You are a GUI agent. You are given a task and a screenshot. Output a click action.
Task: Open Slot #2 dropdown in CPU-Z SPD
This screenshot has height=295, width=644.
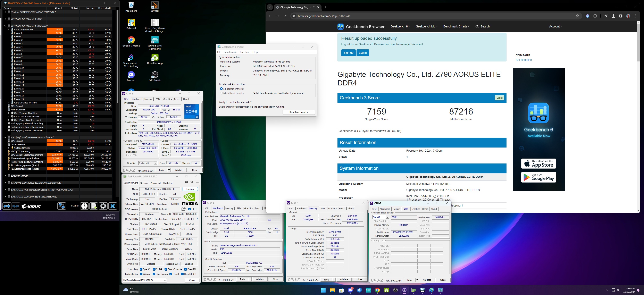pyautogui.click(x=381, y=217)
